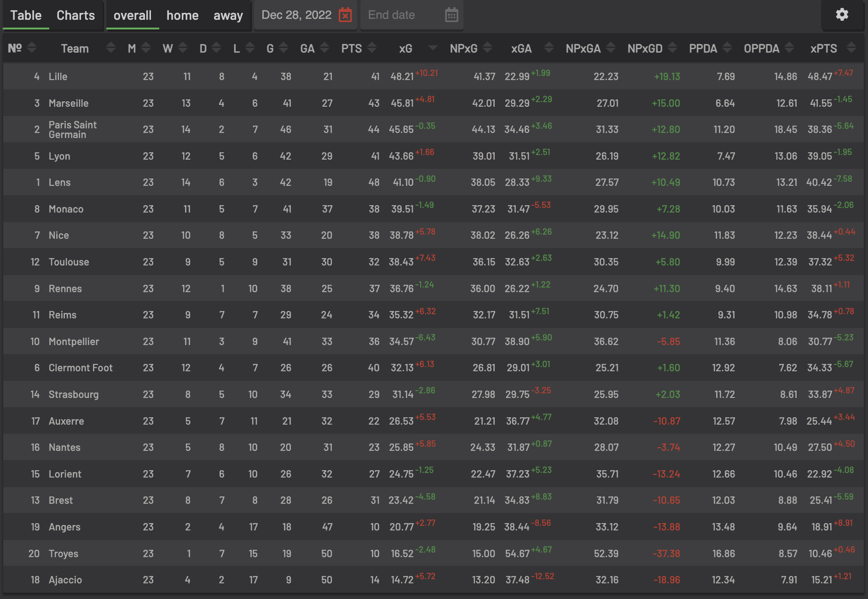Sort by NPxG column arrows

[487, 48]
